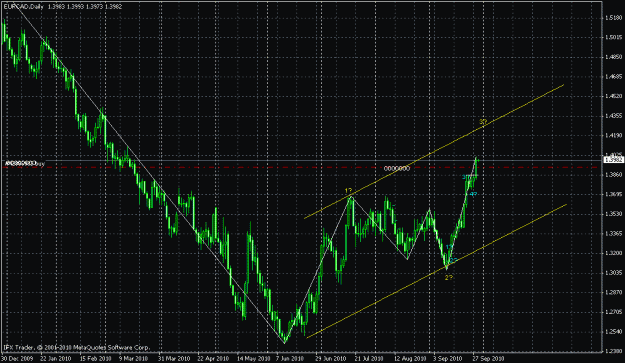The height and width of the screenshot is (363, 625).
Task: Click the buy order label at left edge
Action: coord(25,163)
